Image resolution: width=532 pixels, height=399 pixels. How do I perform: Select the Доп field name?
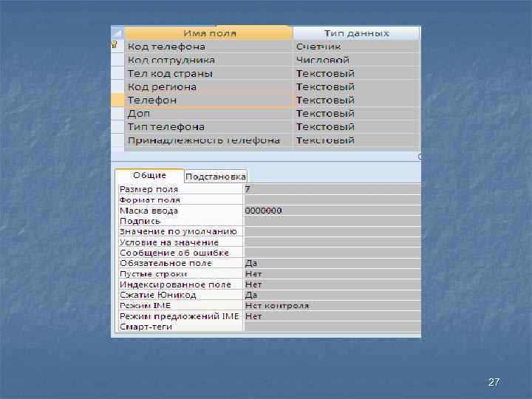[x=208, y=113]
